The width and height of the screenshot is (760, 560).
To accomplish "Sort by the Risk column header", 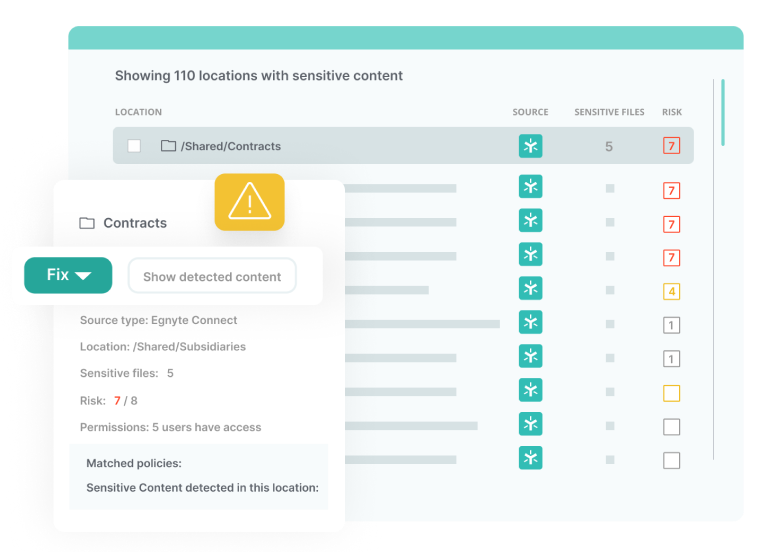I will point(671,112).
